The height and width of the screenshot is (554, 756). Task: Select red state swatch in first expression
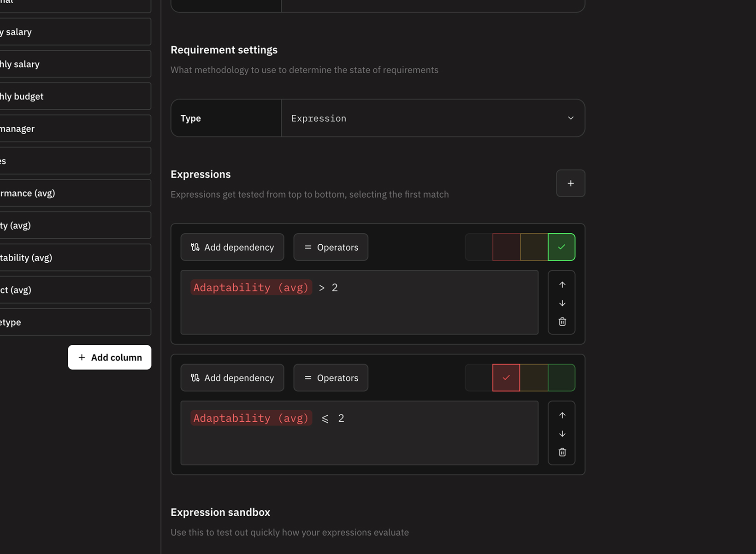pyautogui.click(x=506, y=248)
